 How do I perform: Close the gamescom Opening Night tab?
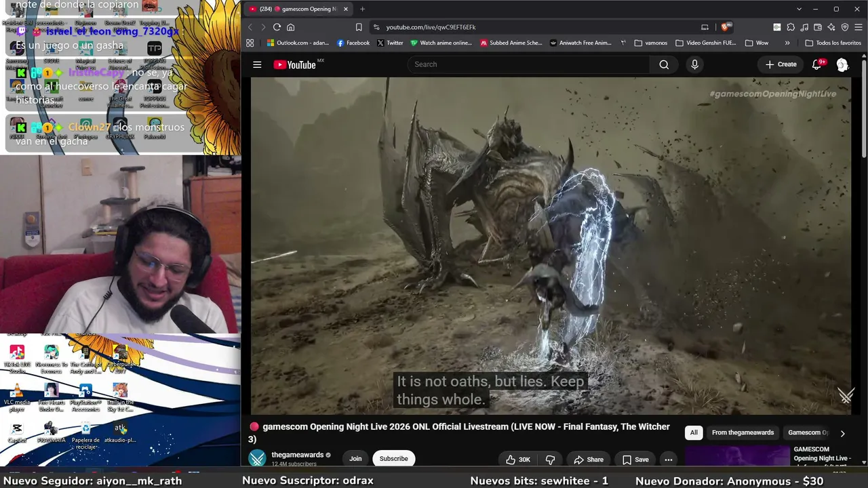tap(346, 9)
